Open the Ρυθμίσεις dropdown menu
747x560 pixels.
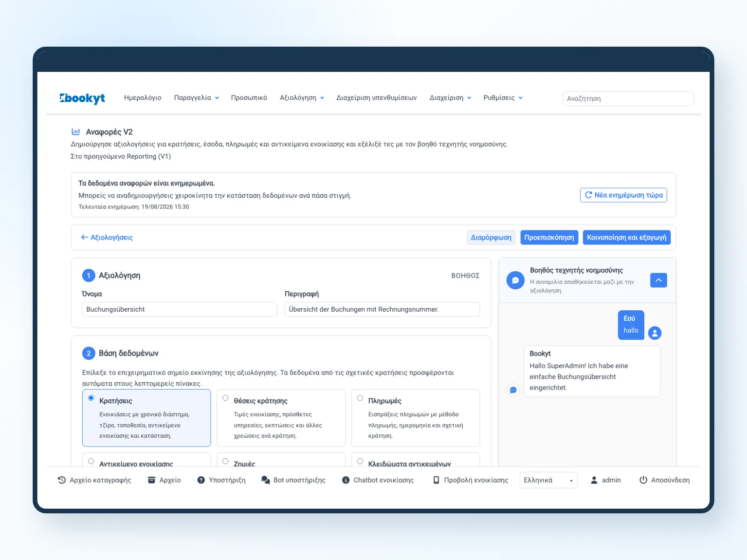tap(503, 98)
